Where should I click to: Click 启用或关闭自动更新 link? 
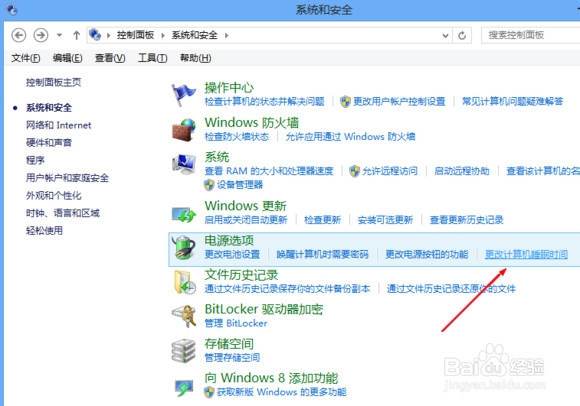click(246, 220)
